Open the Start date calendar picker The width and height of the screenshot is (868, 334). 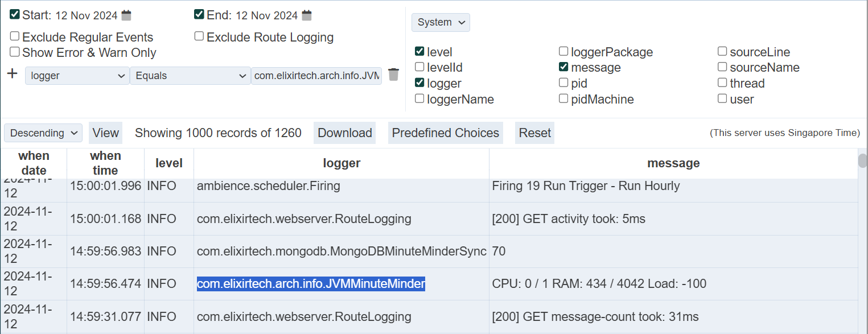(x=126, y=15)
